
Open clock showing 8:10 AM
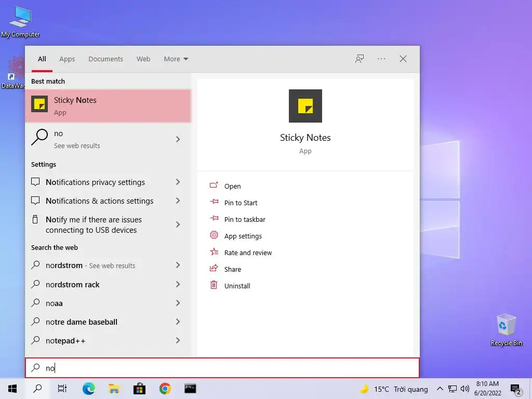click(x=487, y=389)
